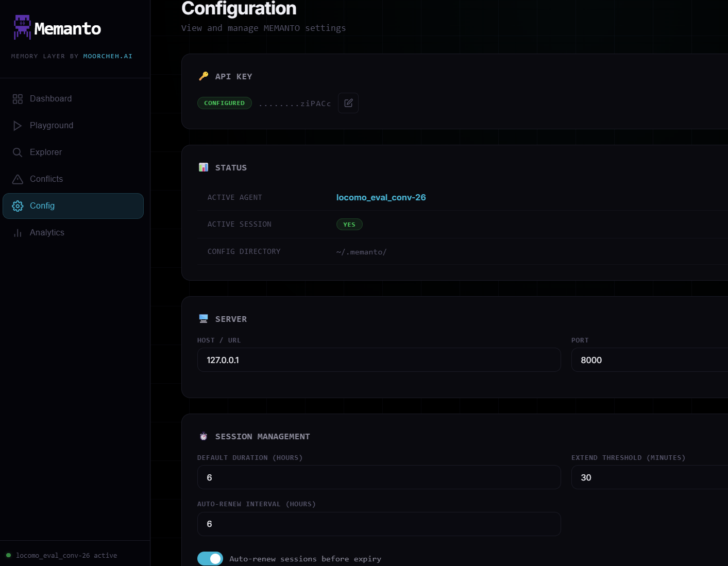The image size is (728, 566).
Task: Click the Playground play-triangle icon
Action: coord(18,126)
